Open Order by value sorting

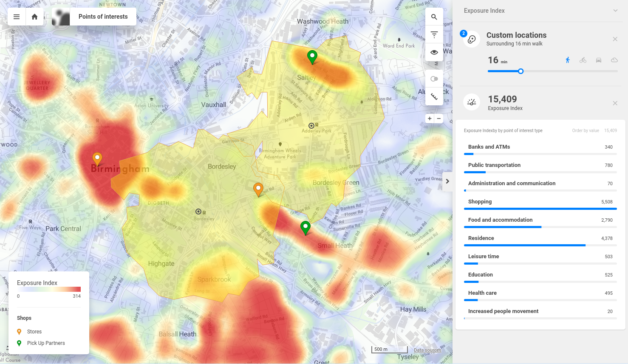[x=586, y=130]
